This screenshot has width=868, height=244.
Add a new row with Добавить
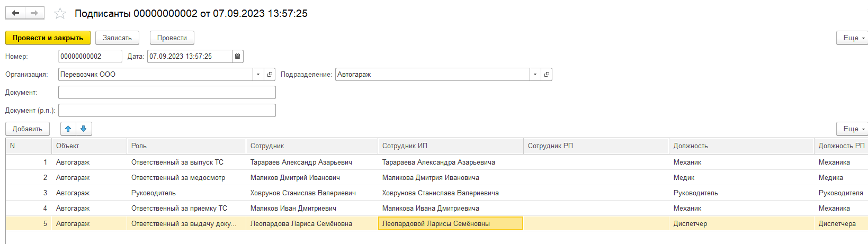click(x=28, y=129)
